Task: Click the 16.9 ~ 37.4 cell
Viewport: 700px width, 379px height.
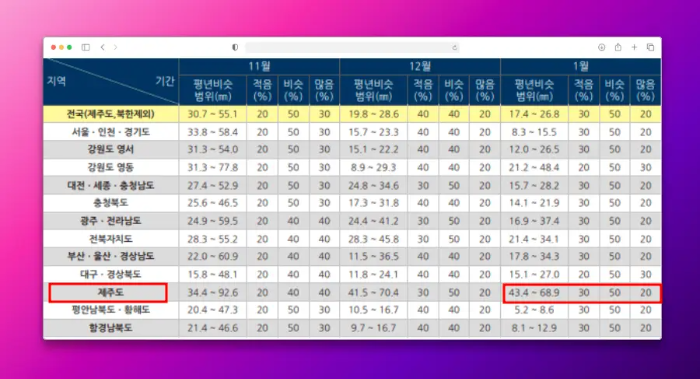Action: (534, 221)
